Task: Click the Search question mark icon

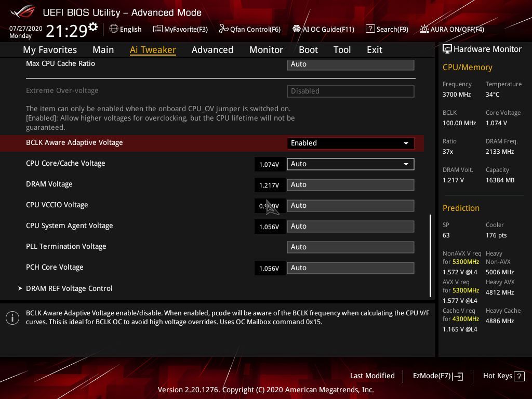Action: click(370, 29)
